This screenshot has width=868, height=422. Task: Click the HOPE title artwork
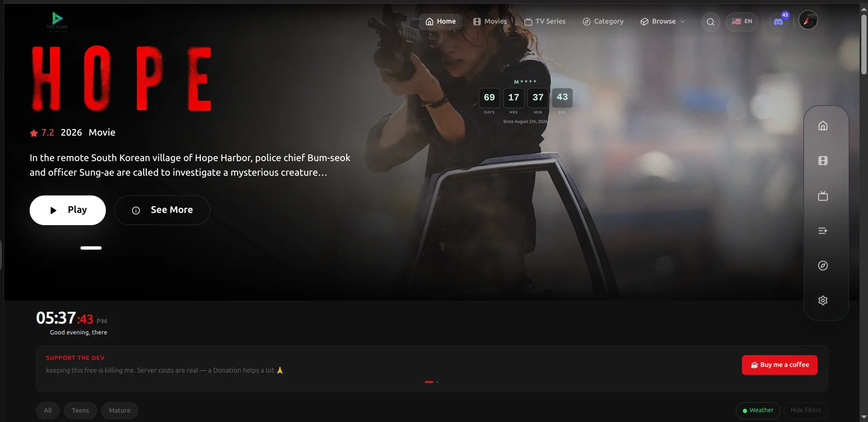[121, 79]
